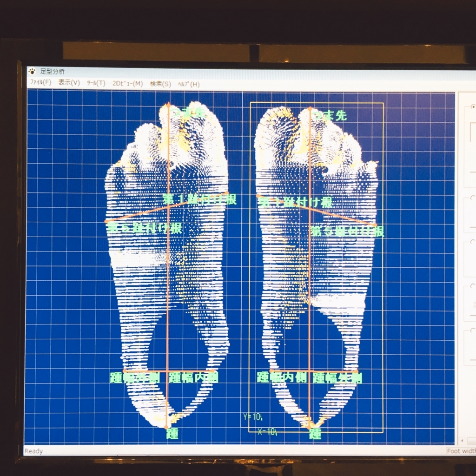Select the already-filled radio button in right panel

click(473, 106)
